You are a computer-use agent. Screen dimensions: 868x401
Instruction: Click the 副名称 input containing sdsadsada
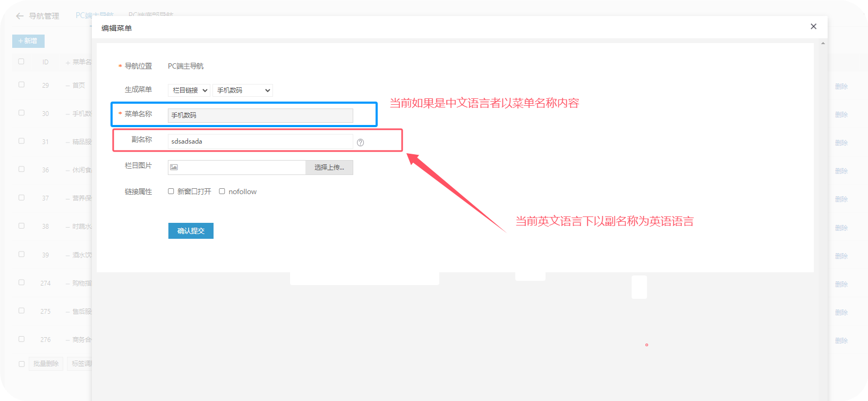tap(260, 141)
